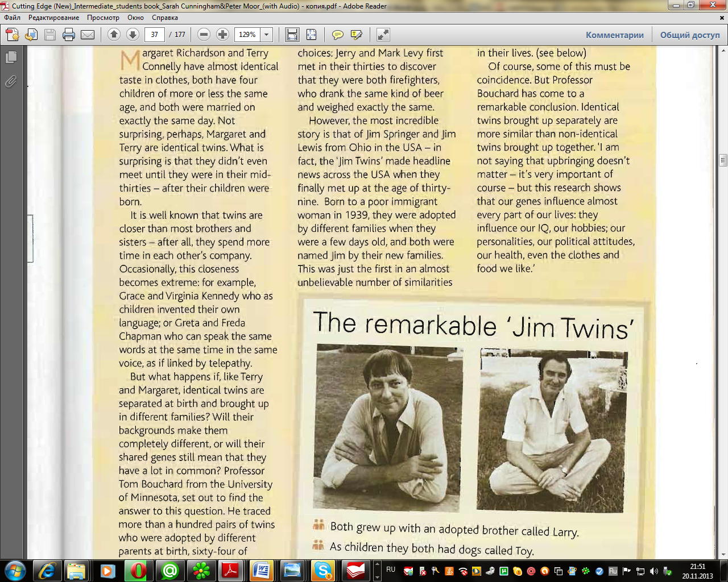Close the document with the menu bar X

click(x=722, y=18)
